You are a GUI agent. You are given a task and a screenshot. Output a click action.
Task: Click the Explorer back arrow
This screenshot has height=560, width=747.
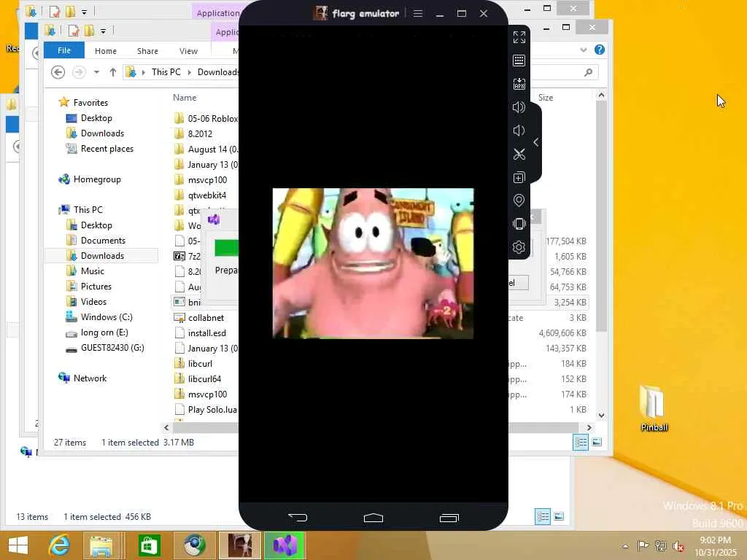click(x=58, y=72)
